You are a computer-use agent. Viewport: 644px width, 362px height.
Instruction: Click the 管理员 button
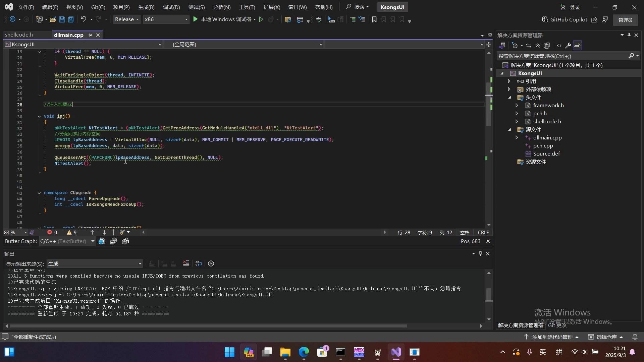626,20
